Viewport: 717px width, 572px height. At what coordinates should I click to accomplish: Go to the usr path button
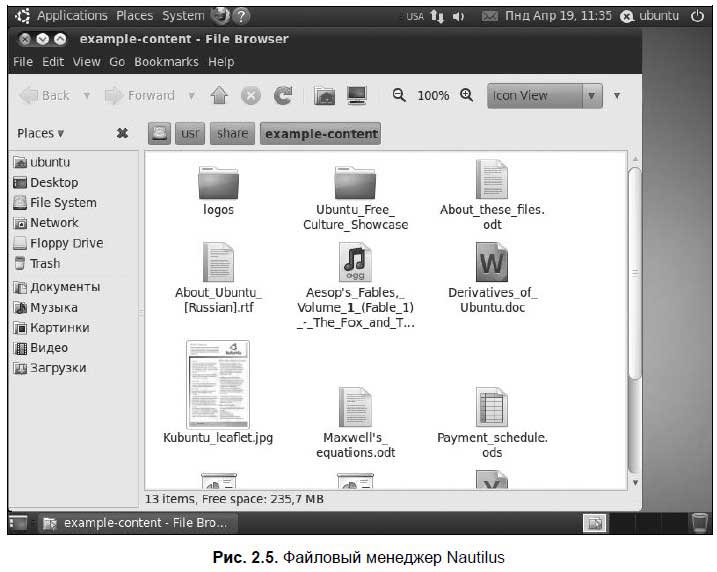click(x=190, y=134)
